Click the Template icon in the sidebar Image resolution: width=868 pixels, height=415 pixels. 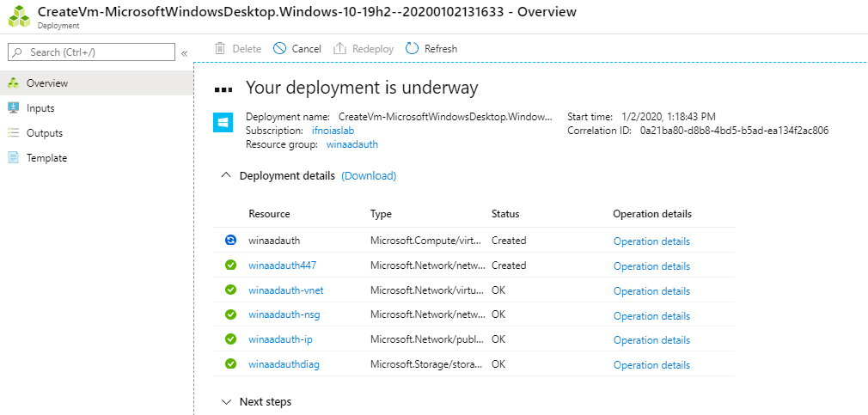coord(13,158)
